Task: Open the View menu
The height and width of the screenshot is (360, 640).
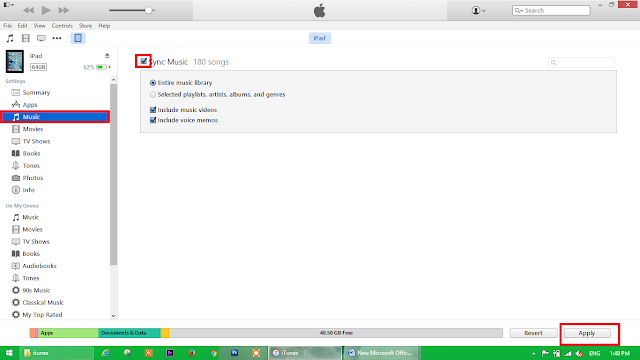Action: 39,26
